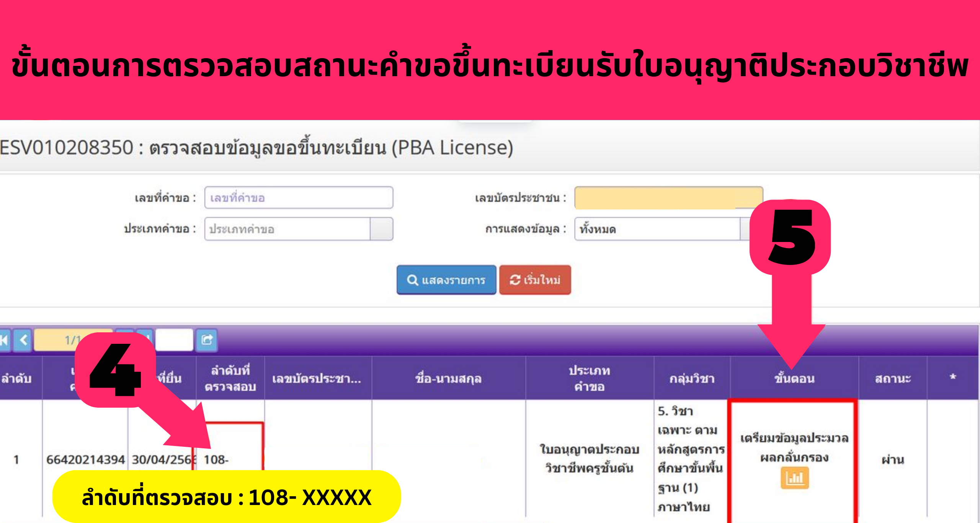Screen dimensions: 980x523
Task: Click the เลขบัตรประชาชน input field
Action: [668, 198]
